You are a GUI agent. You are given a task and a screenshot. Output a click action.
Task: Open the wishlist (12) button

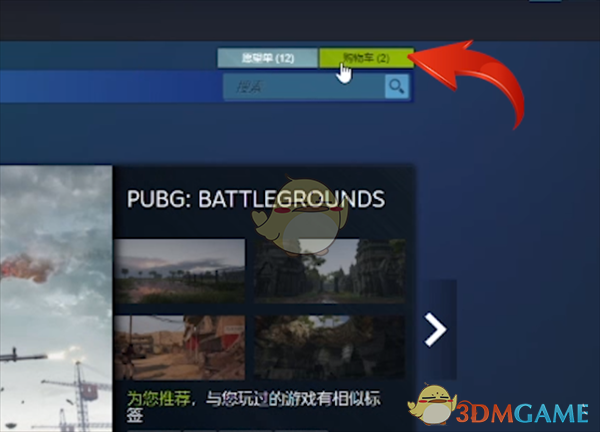click(267, 58)
